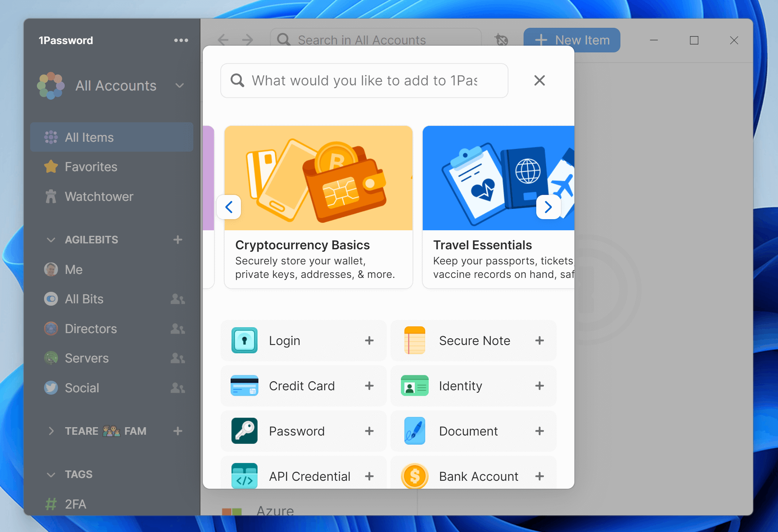Viewport: 778px width, 532px height.
Task: Expand the All Accounts dropdown
Action: pos(179,86)
